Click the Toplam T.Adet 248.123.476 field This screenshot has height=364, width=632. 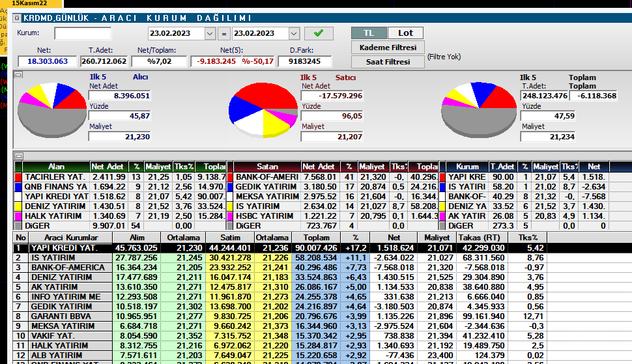(x=544, y=96)
